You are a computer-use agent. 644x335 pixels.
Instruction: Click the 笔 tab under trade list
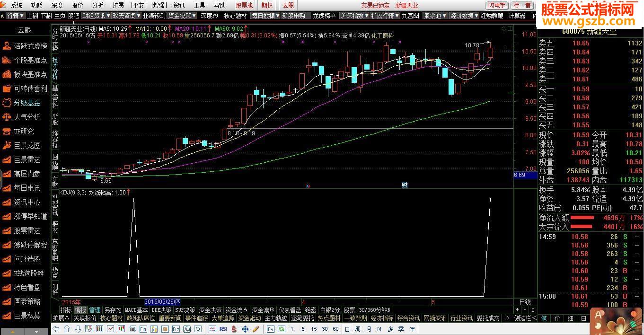(544, 318)
